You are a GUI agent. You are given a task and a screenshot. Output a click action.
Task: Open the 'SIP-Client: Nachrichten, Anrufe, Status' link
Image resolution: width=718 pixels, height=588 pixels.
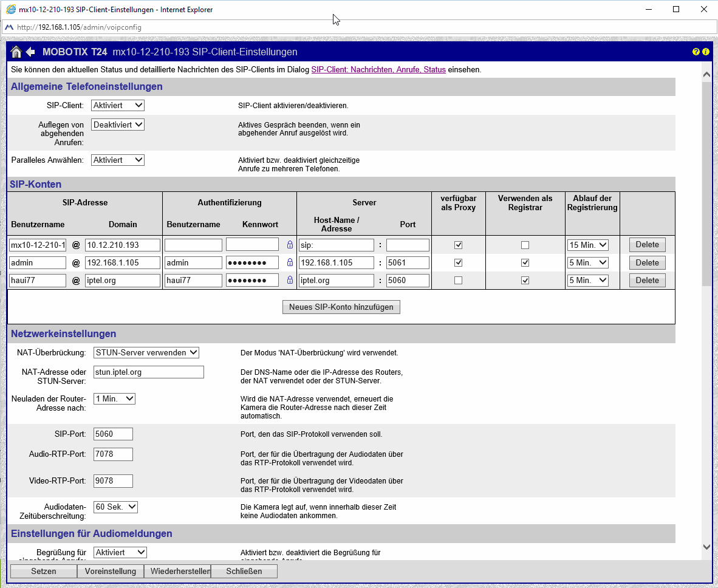[378, 70]
